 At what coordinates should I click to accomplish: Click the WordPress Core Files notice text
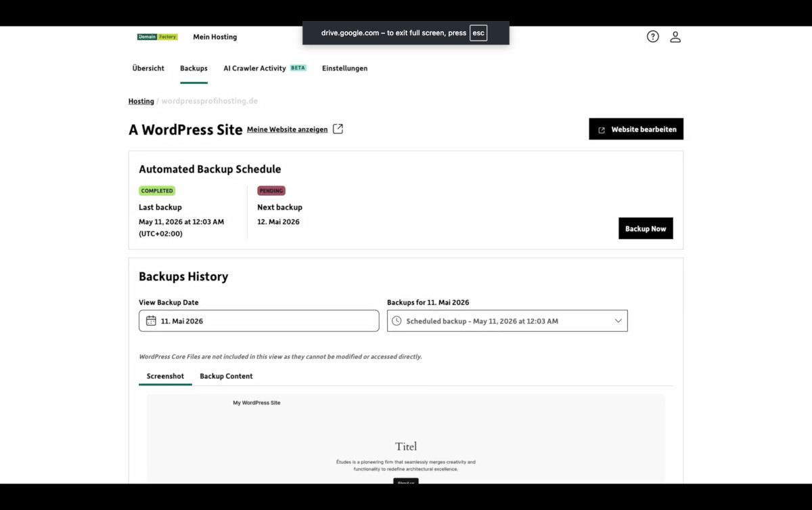[280, 356]
